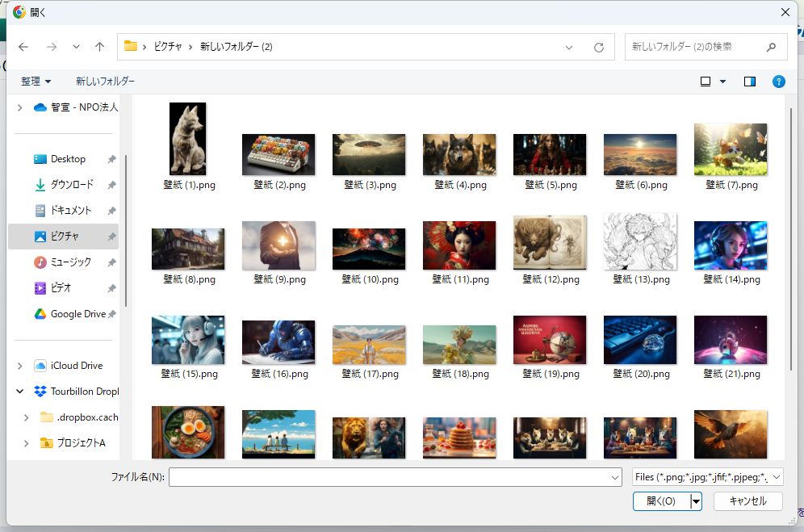Expand the iCloud Drive tree node

click(x=20, y=366)
